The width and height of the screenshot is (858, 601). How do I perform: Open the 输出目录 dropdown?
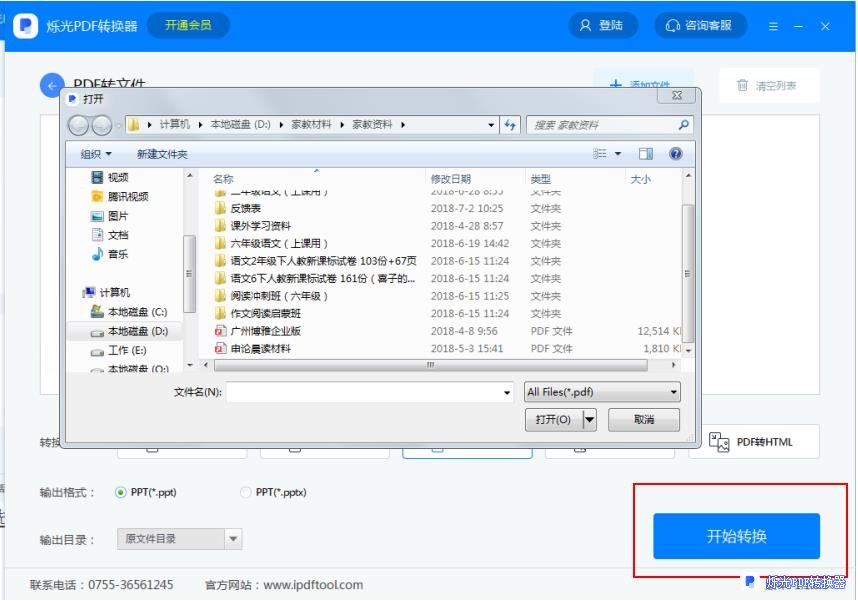coord(233,539)
